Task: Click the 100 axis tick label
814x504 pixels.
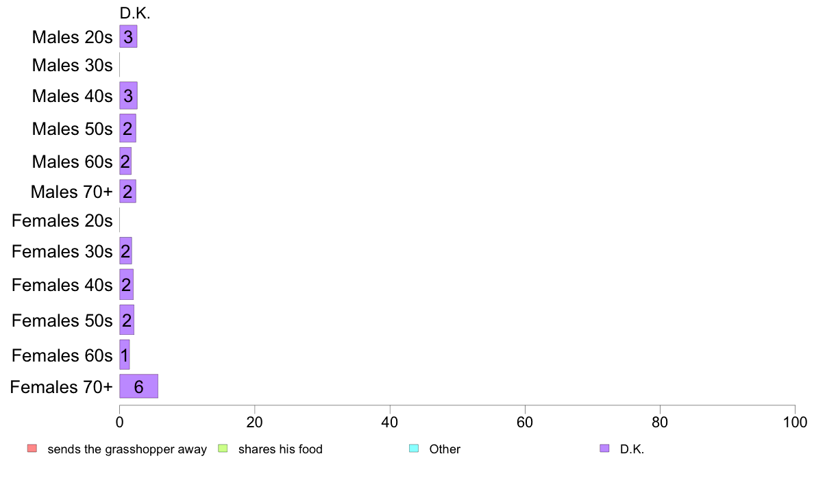Action: point(795,422)
